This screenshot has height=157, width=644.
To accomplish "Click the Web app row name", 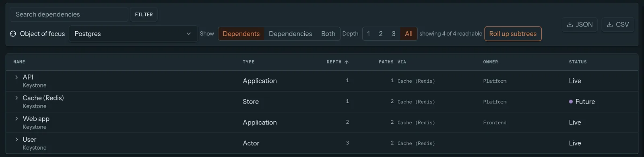I will click(36, 119).
